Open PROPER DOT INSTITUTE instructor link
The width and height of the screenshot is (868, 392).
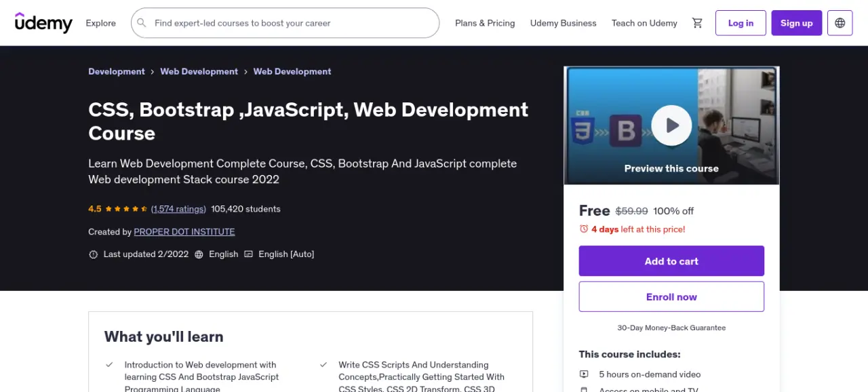[184, 232]
